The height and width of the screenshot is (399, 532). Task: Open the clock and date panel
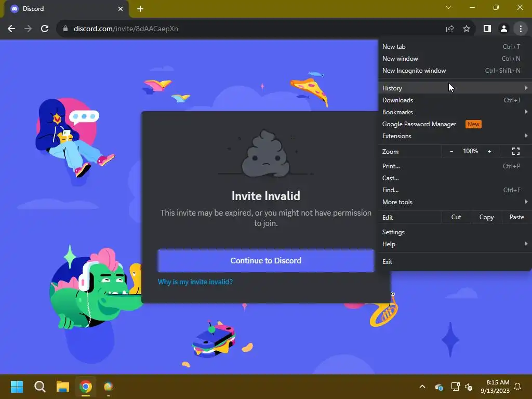tap(495, 387)
